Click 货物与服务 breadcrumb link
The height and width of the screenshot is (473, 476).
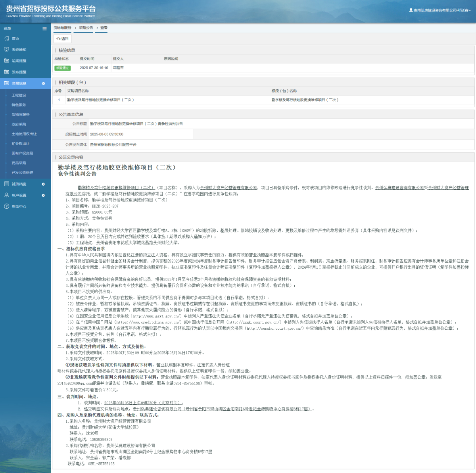click(x=62, y=28)
